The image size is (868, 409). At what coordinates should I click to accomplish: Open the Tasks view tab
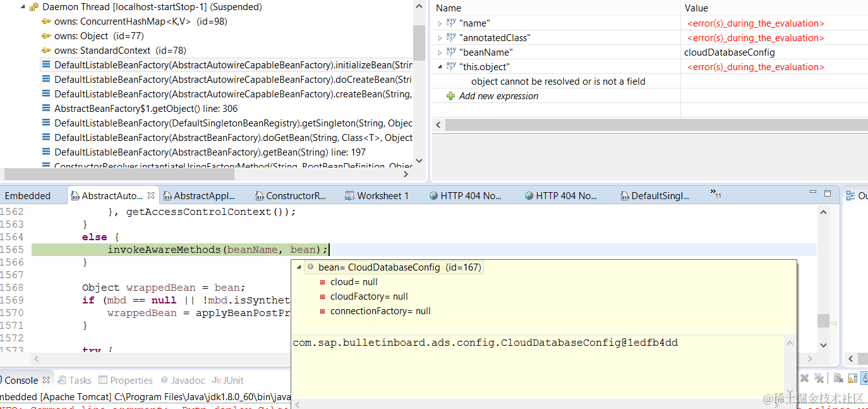(x=74, y=381)
